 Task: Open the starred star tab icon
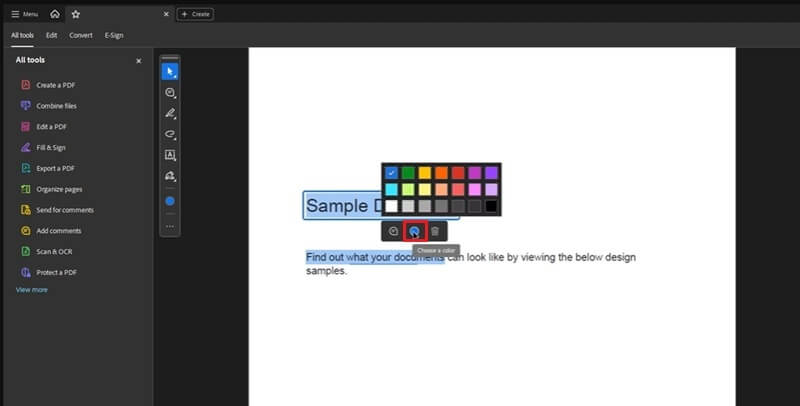pyautogui.click(x=76, y=14)
